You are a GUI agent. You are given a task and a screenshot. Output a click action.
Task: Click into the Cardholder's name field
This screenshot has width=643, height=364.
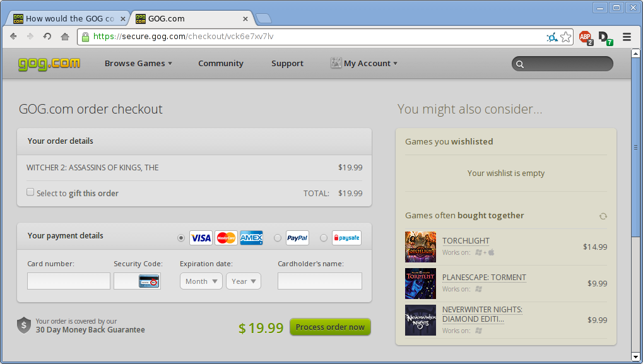click(320, 281)
